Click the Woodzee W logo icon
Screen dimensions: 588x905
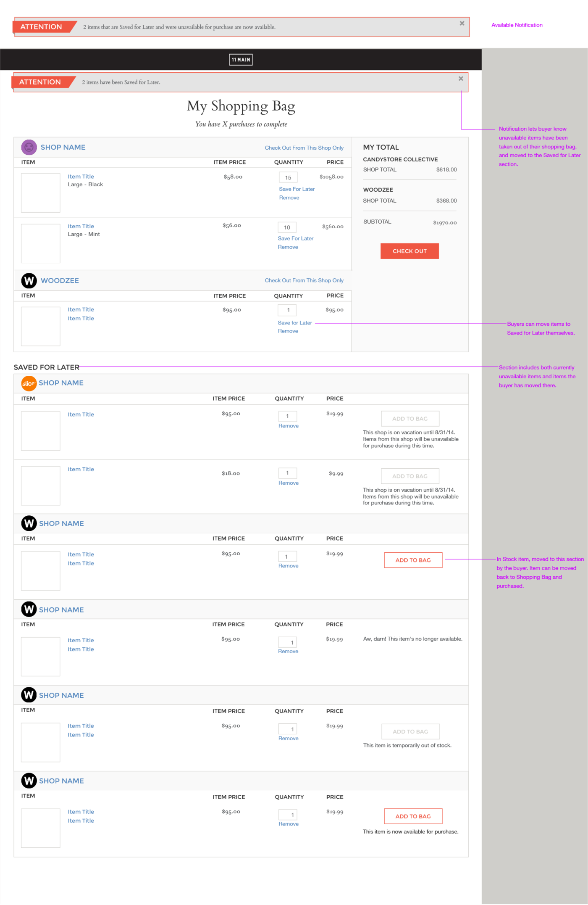[29, 280]
